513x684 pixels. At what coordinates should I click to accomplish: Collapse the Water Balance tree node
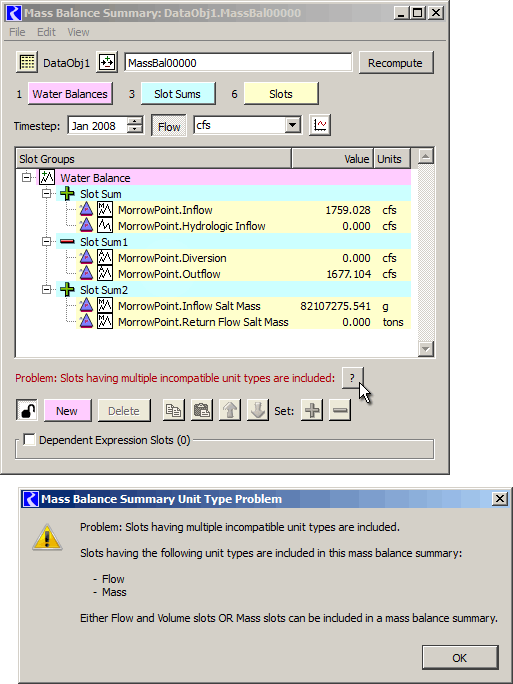click(x=27, y=178)
